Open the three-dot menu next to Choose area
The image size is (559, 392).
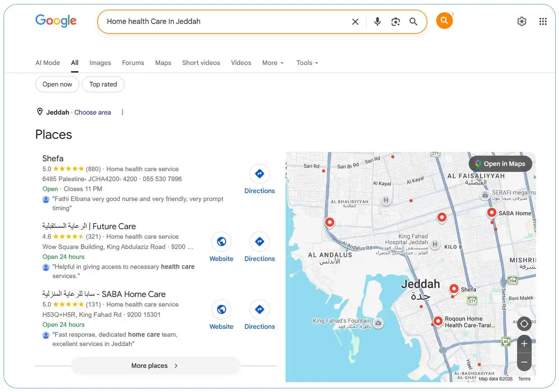(122, 112)
